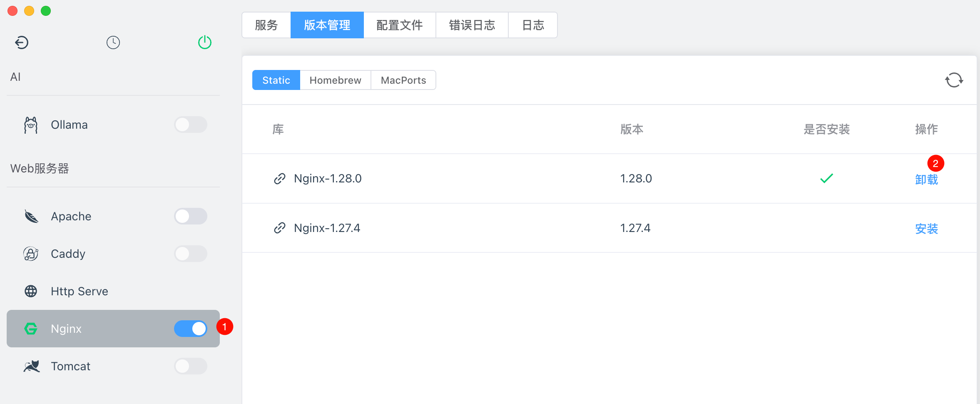The image size is (980, 404).
Task: Open the 错误日志 tab
Action: [472, 25]
